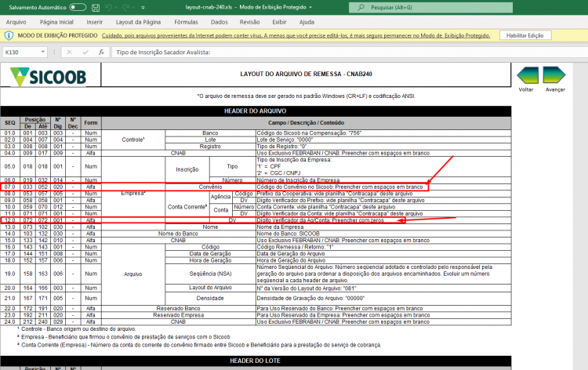The height and width of the screenshot is (370, 588).
Task: Click the Avançar green arrow
Action: 554,75
